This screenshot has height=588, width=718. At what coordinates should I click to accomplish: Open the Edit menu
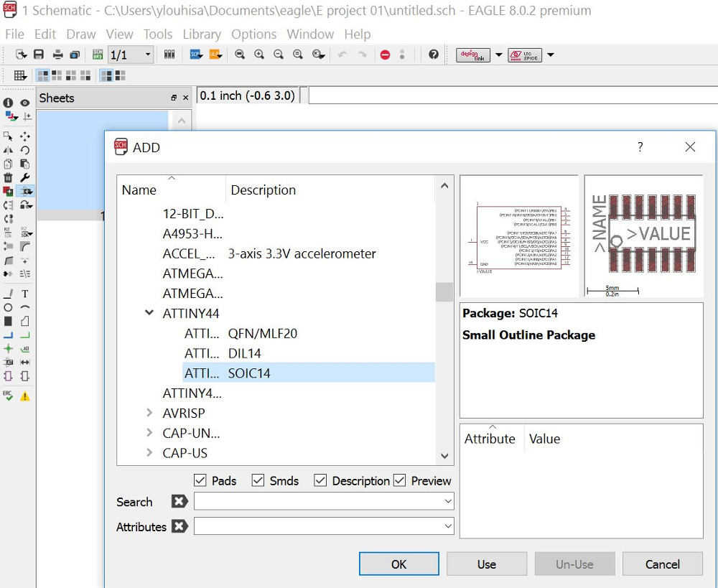click(45, 34)
